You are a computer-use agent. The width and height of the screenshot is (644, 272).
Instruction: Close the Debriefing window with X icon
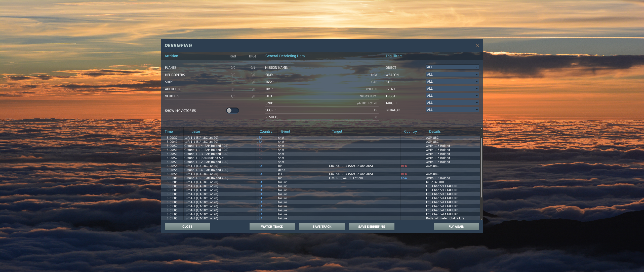(477, 46)
